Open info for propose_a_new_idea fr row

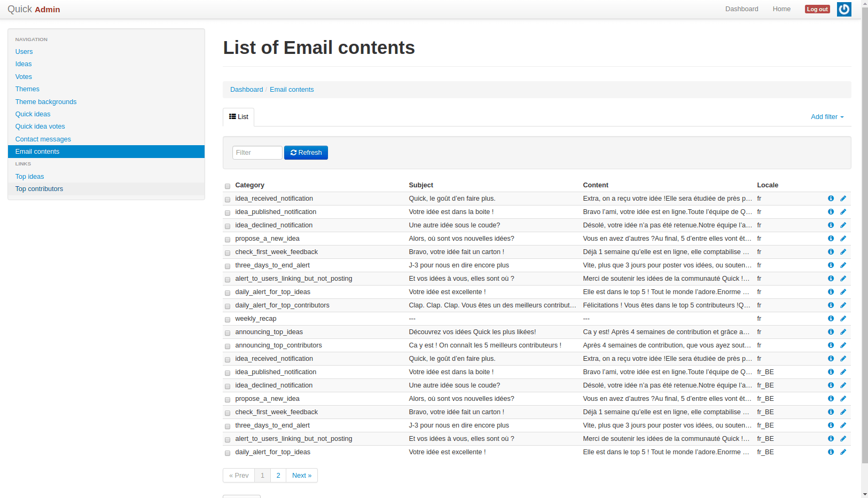pos(831,239)
